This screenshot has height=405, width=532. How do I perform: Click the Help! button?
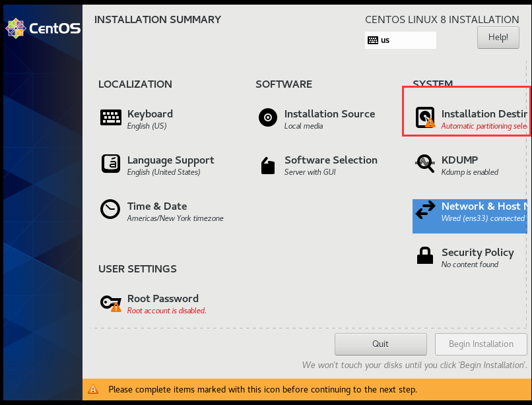[x=498, y=38]
